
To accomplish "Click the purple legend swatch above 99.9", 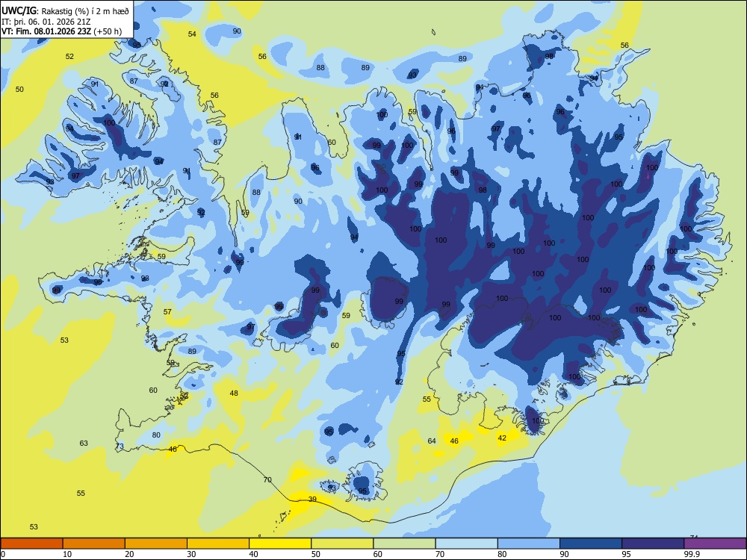I will click(715, 544).
